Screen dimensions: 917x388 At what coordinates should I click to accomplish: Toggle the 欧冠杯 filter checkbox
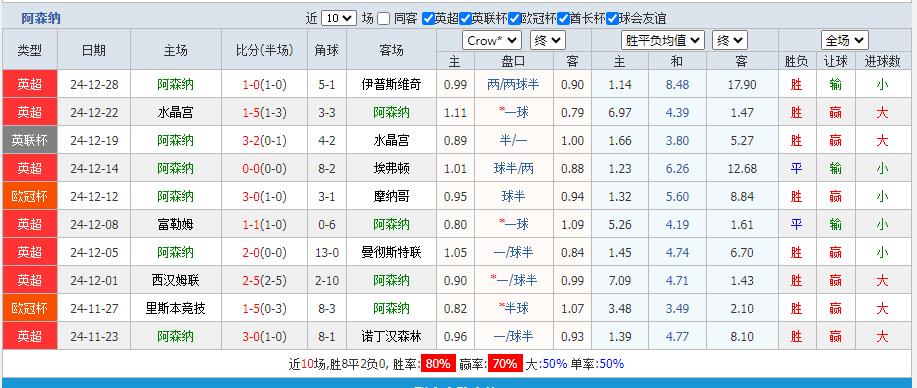514,19
